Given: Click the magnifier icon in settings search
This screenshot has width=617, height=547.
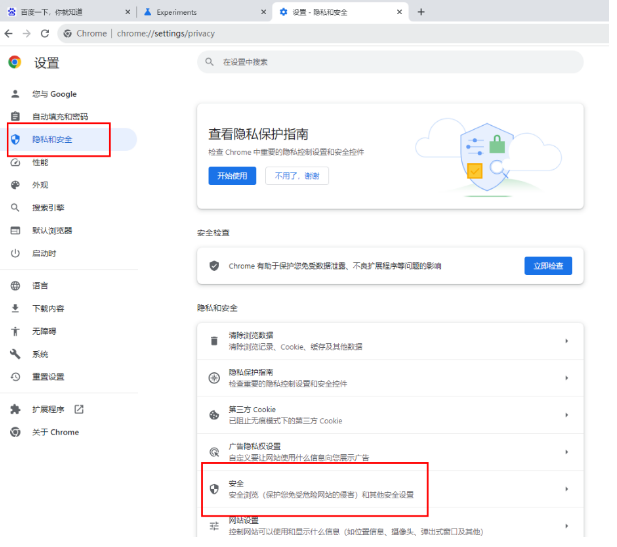Looking at the screenshot, I should click(x=209, y=62).
